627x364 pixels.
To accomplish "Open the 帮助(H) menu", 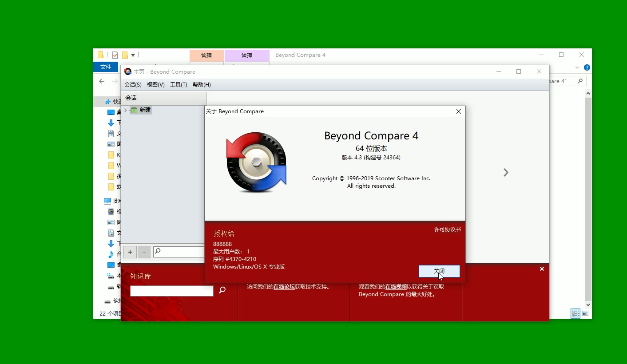I will tap(202, 85).
